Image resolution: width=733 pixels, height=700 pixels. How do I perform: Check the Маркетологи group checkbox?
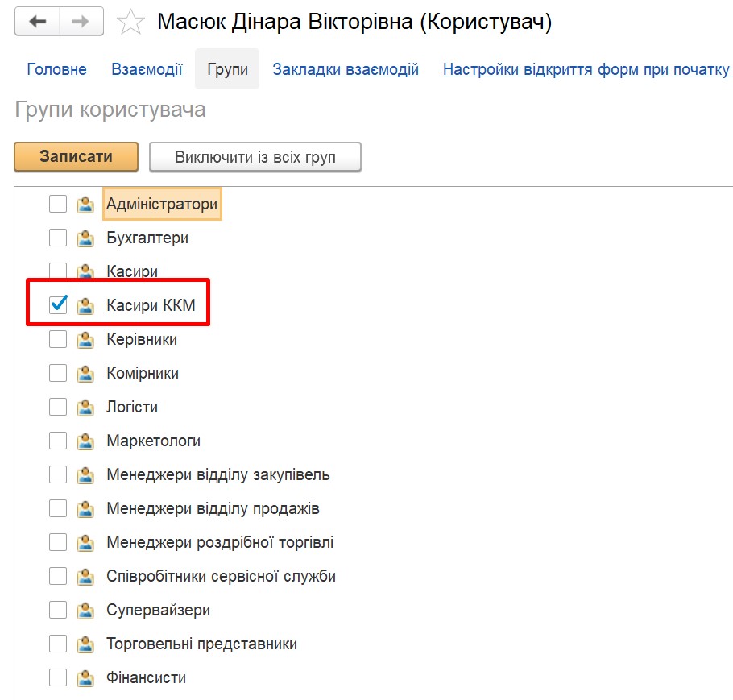[58, 441]
